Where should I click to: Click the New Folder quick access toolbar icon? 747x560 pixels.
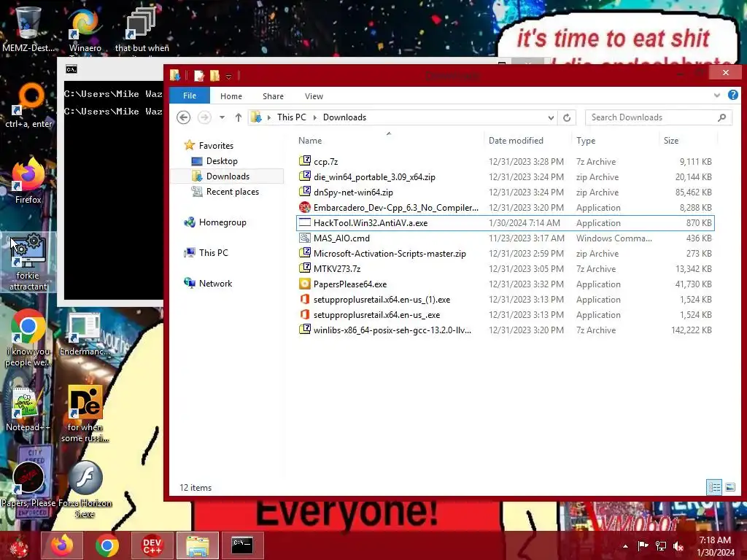coord(215,75)
